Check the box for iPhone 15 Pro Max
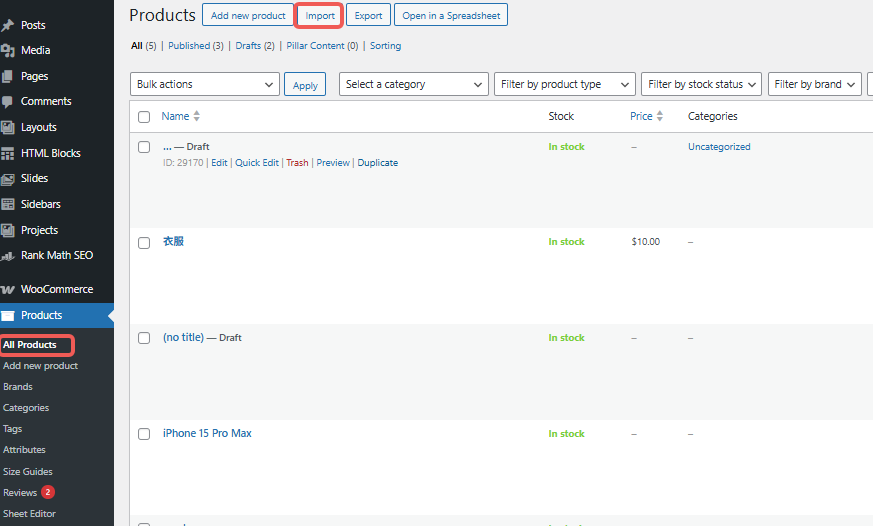 [144, 434]
